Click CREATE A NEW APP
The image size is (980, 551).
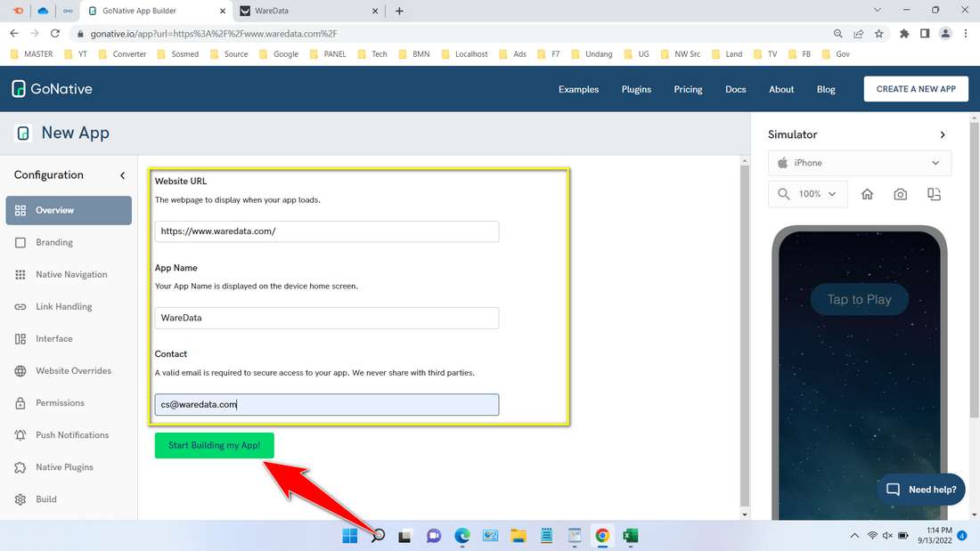pyautogui.click(x=916, y=88)
